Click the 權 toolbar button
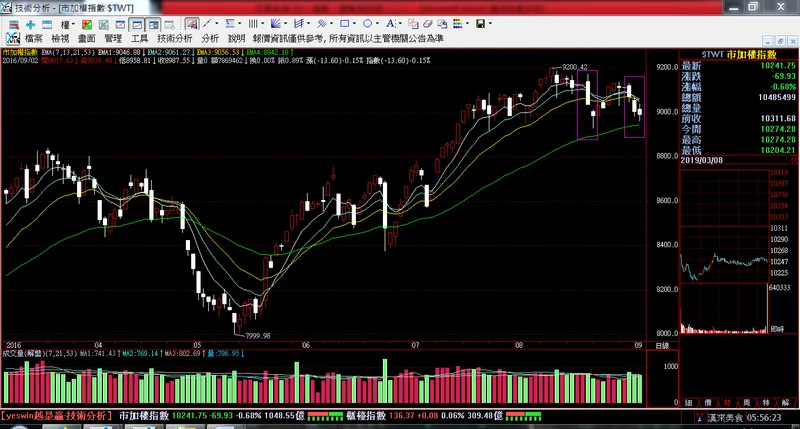 (66, 24)
